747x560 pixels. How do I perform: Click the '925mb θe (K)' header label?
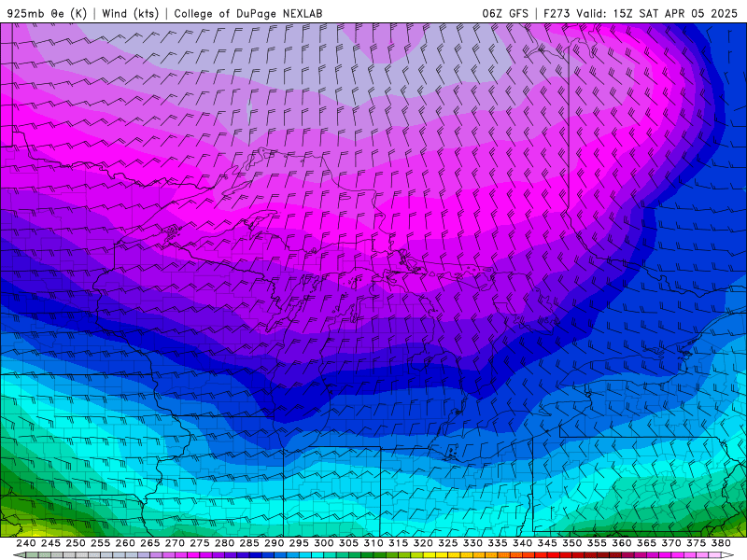[47, 13]
